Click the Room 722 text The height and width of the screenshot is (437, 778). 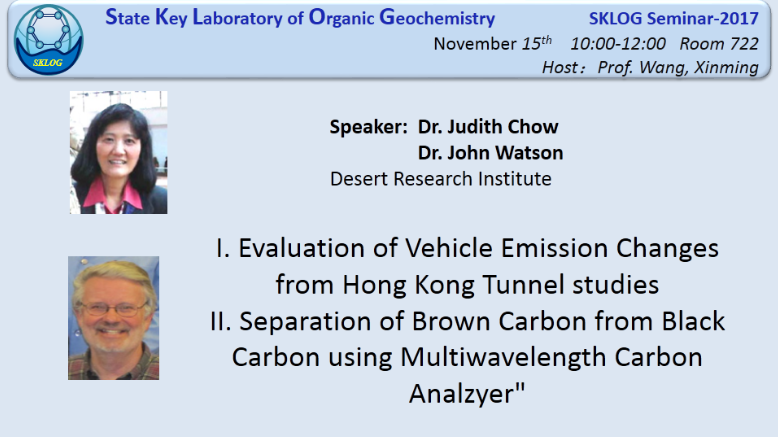coord(719,44)
